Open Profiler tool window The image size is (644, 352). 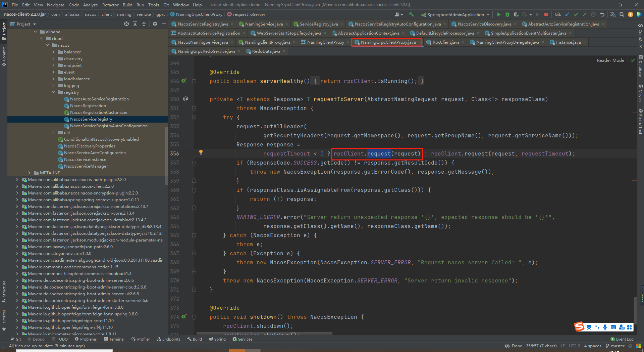141,339
